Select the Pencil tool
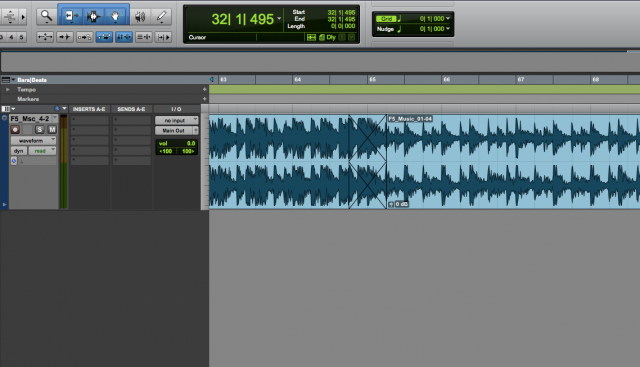The image size is (640, 367). point(161,17)
